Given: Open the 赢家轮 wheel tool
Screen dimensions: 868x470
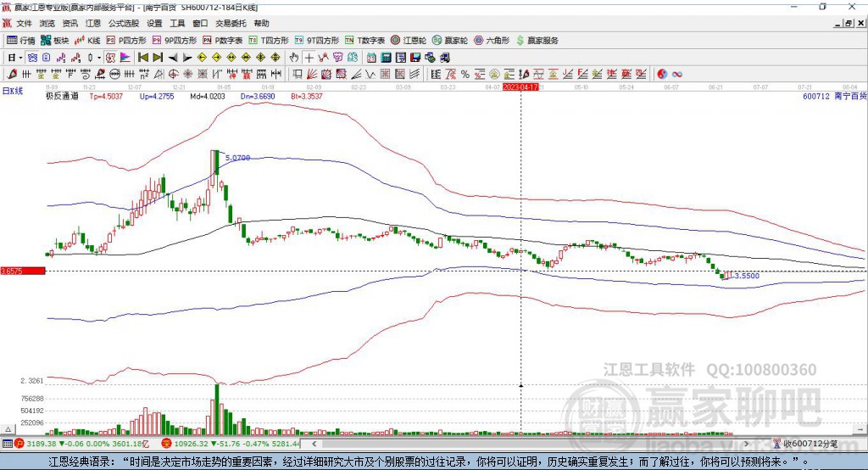Looking at the screenshot, I should coord(450,41).
